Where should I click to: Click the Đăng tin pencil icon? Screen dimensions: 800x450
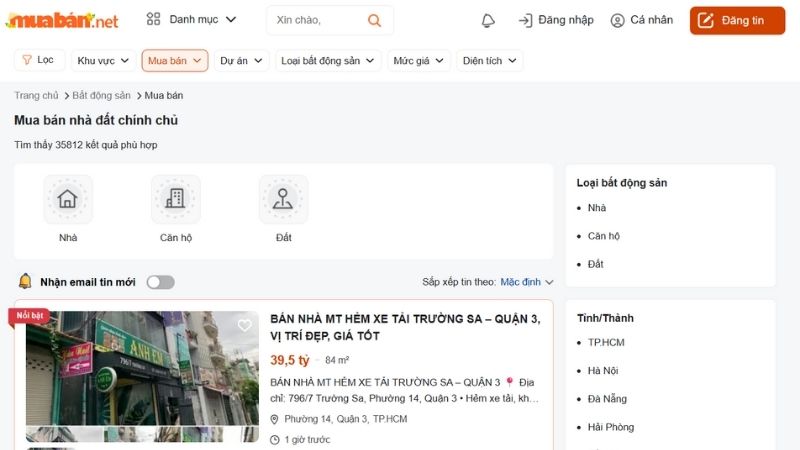(705, 20)
